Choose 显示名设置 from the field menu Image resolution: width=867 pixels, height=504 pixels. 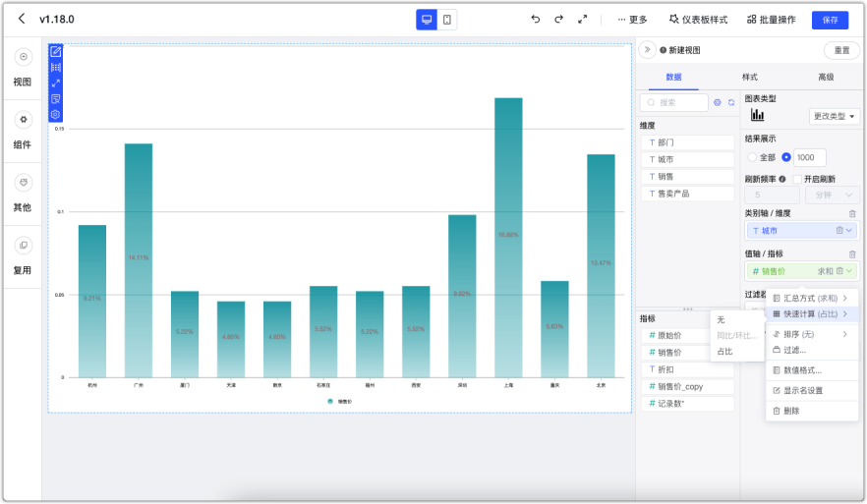click(811, 391)
